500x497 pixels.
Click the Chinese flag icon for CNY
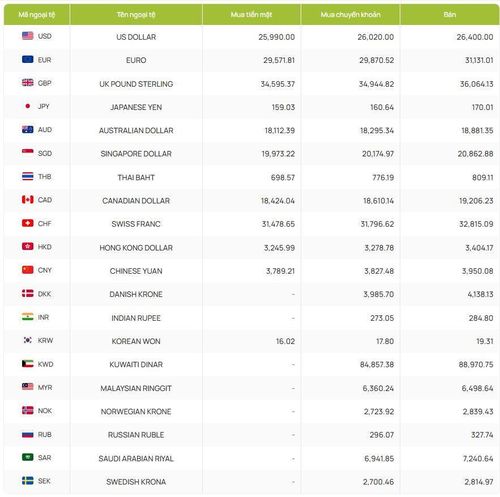[x=28, y=270]
